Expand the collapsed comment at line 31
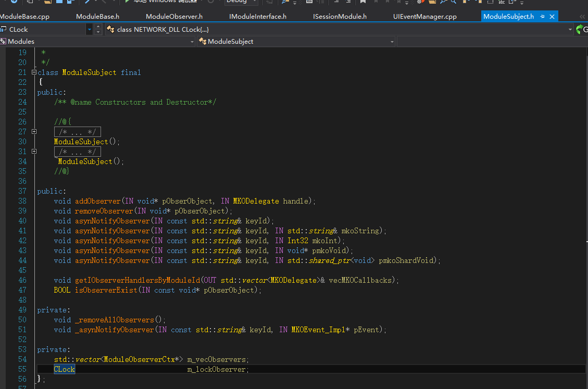 point(34,152)
